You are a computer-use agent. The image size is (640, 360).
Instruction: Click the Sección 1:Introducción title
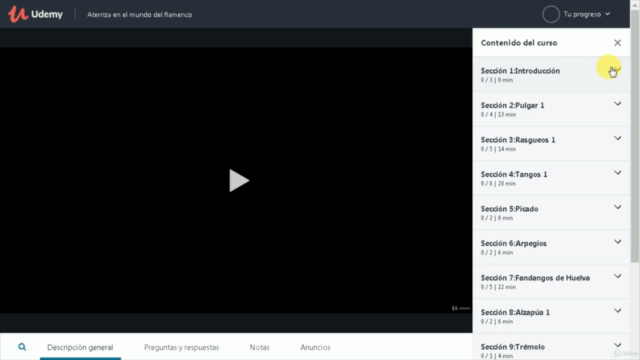pos(520,71)
